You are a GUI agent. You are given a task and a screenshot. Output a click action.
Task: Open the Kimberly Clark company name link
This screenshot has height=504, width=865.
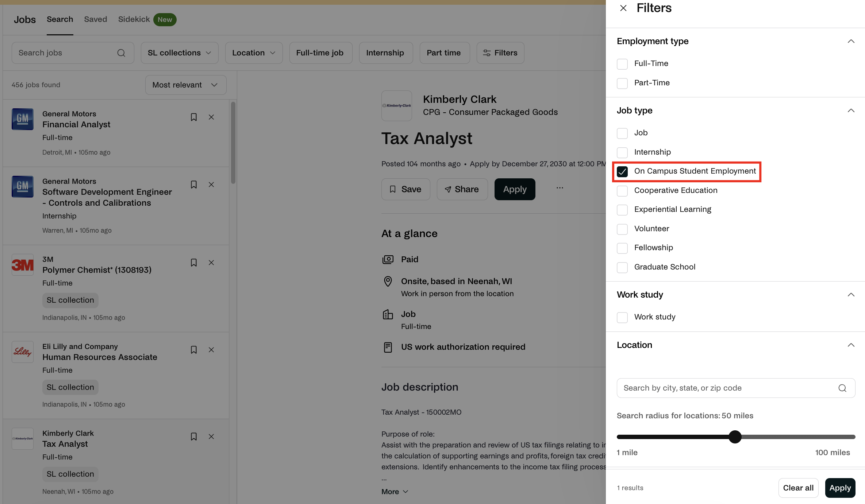460,99
